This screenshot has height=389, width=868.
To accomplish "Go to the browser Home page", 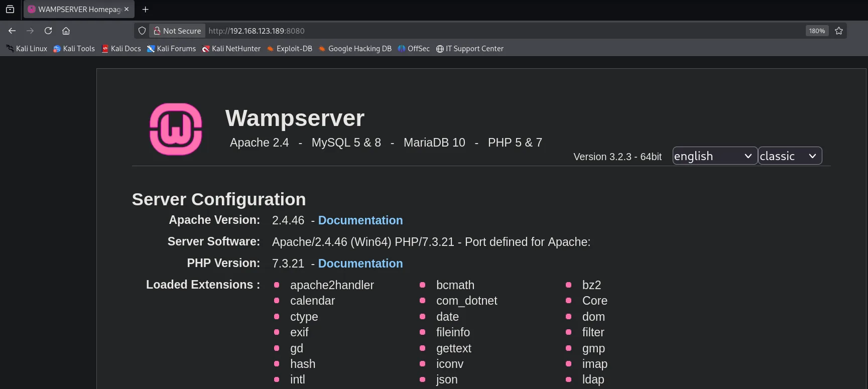I will pyautogui.click(x=66, y=31).
